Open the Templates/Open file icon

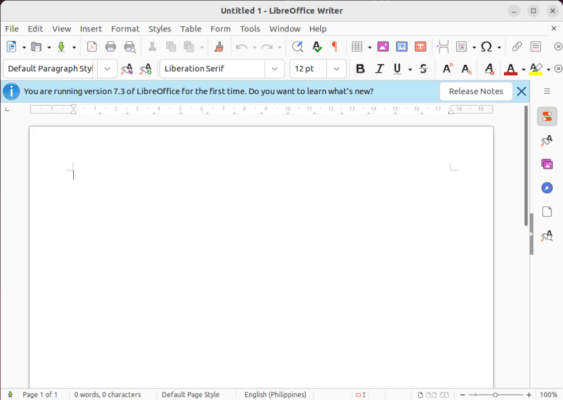pos(36,47)
